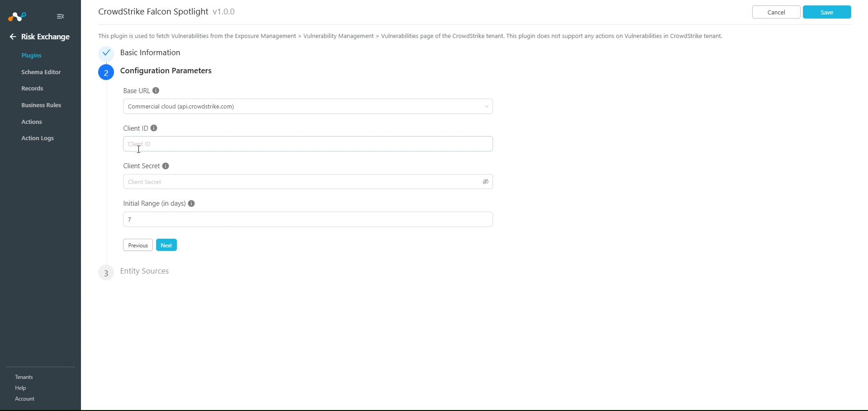868x411 pixels.
Task: Click the Netskope logo icon
Action: tap(17, 17)
